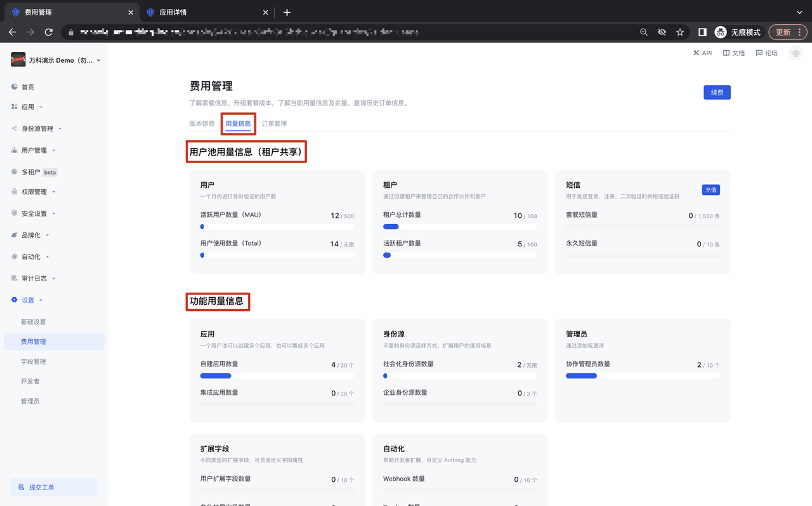Click the 提交工单 submit ticket button
812x506 pixels.
(54, 487)
